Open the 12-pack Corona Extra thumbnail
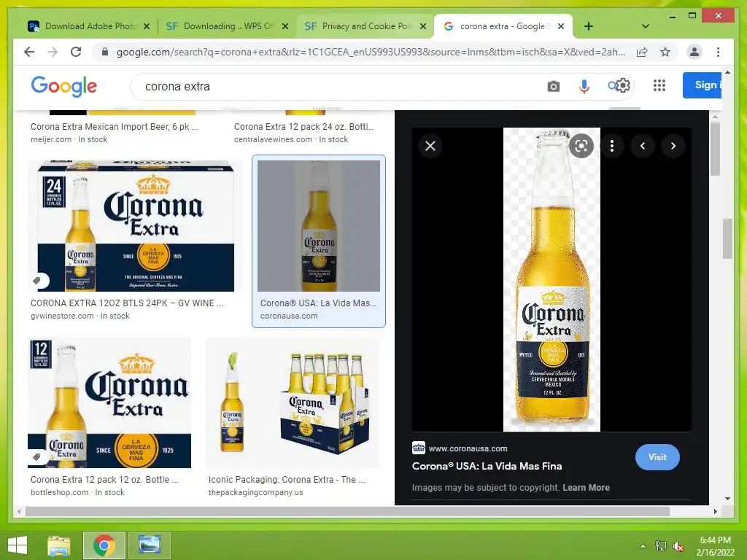Screen dimensions: 747x560 coord(109,402)
